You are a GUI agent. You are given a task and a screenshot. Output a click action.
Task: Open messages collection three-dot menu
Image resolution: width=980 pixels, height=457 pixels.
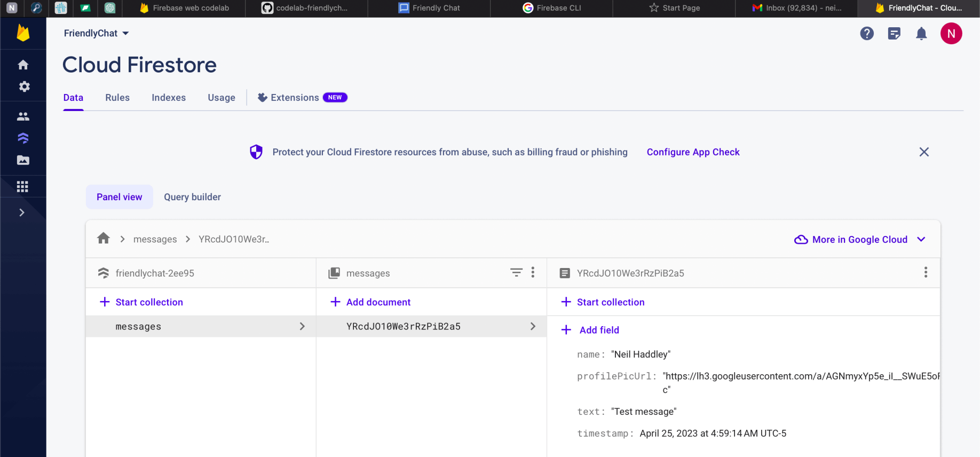tap(533, 273)
